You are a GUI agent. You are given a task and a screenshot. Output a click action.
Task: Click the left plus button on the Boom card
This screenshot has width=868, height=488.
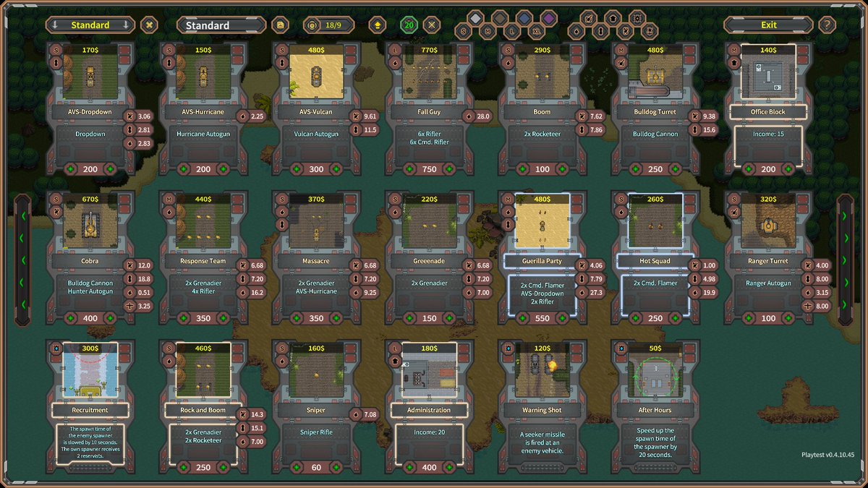click(x=522, y=168)
